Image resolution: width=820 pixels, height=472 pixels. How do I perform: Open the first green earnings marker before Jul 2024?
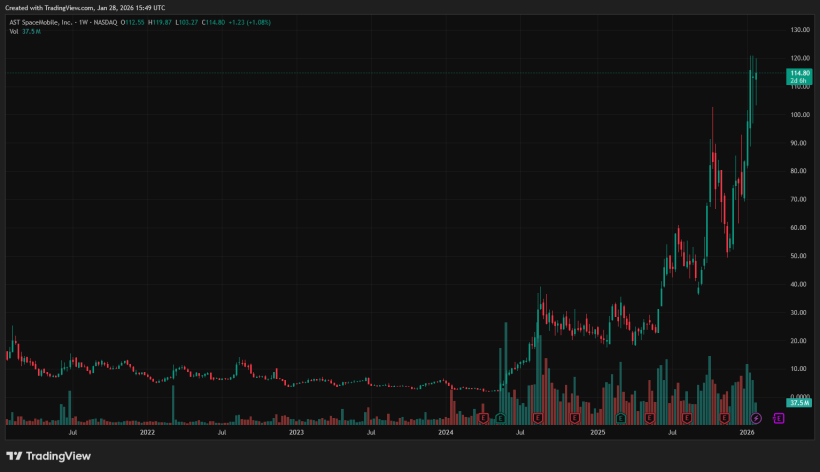(x=499, y=417)
